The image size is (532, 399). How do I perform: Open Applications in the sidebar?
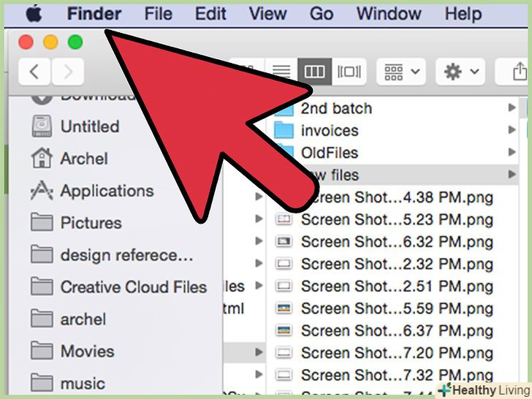[92, 191]
